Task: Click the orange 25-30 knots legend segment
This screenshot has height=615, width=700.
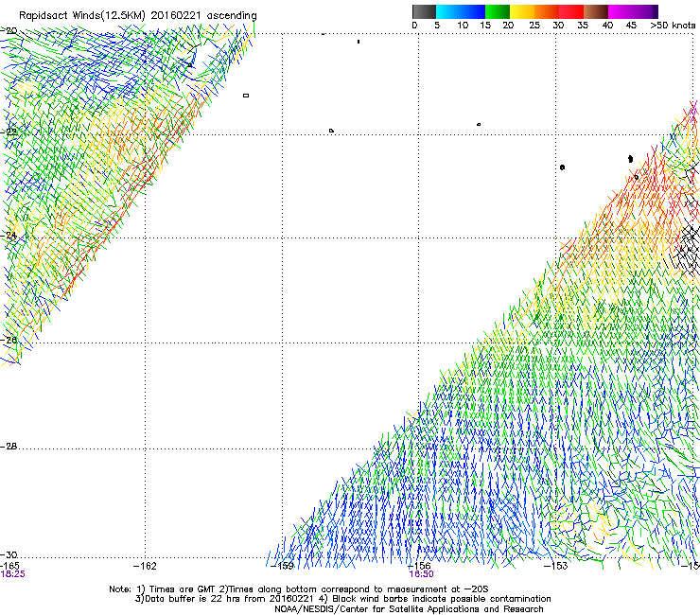Action: tap(547, 11)
